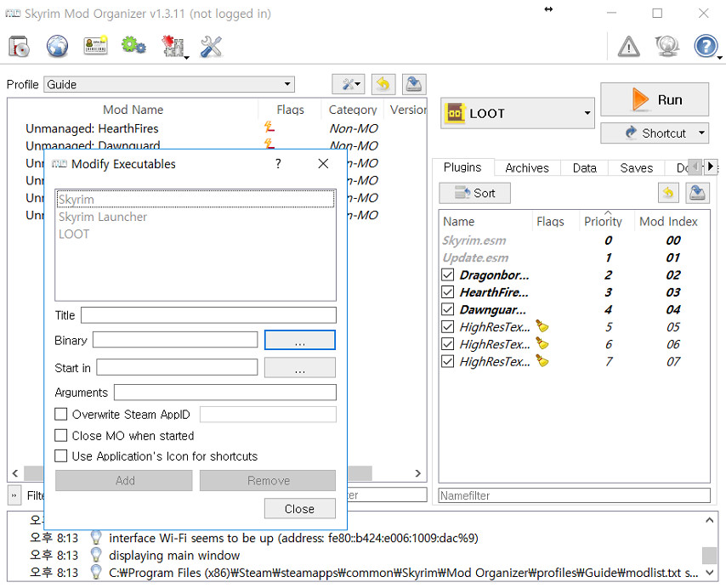Click lightbulb icon beside 'displaying main window'
The width and height of the screenshot is (726, 588).
point(96,555)
